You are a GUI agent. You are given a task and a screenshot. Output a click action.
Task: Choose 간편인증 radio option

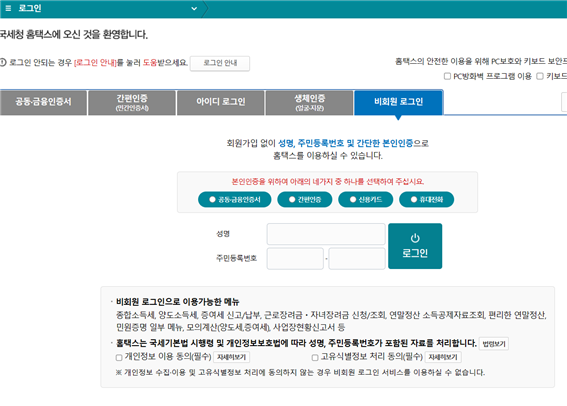[304, 200]
